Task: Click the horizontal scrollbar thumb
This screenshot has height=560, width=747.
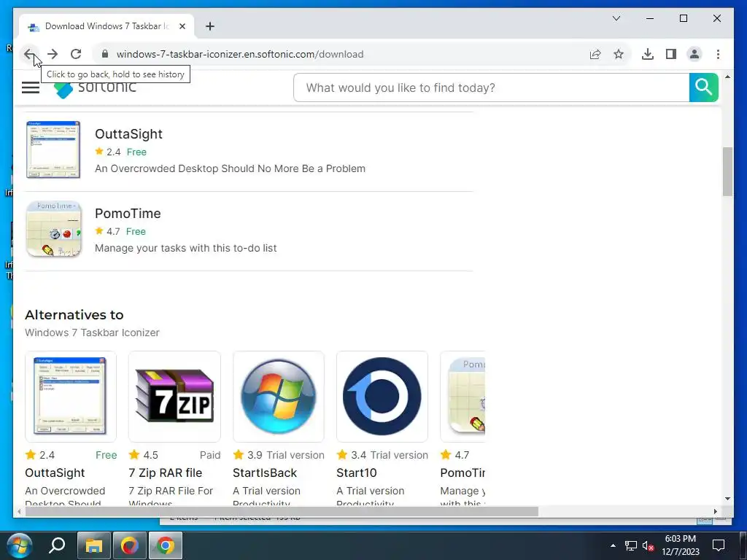Action: (x=282, y=511)
